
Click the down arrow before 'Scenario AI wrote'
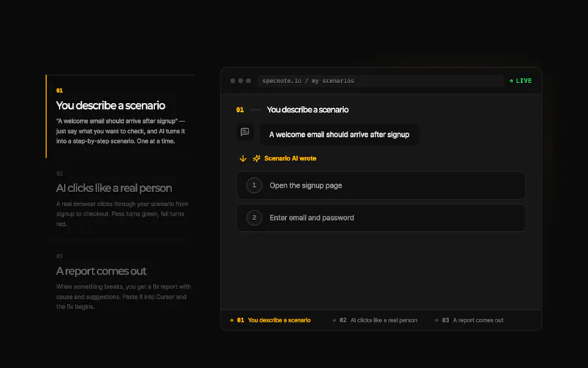pyautogui.click(x=243, y=158)
